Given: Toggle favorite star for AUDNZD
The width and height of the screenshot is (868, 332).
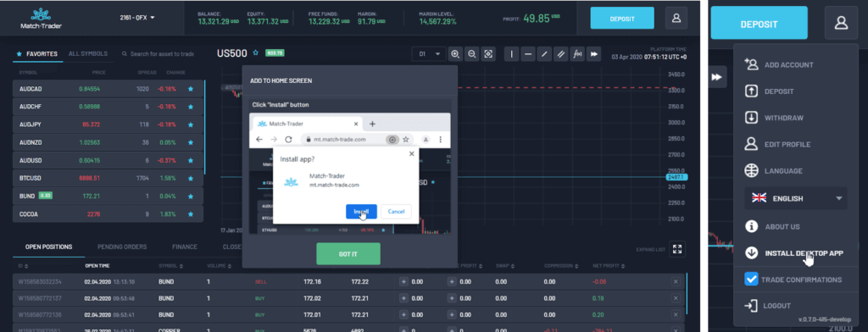Looking at the screenshot, I should 191,142.
